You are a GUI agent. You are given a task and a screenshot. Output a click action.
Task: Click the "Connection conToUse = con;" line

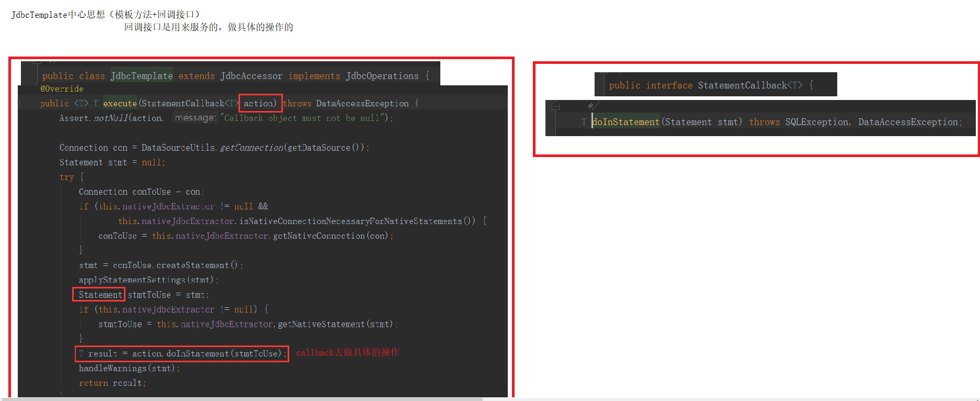click(141, 192)
